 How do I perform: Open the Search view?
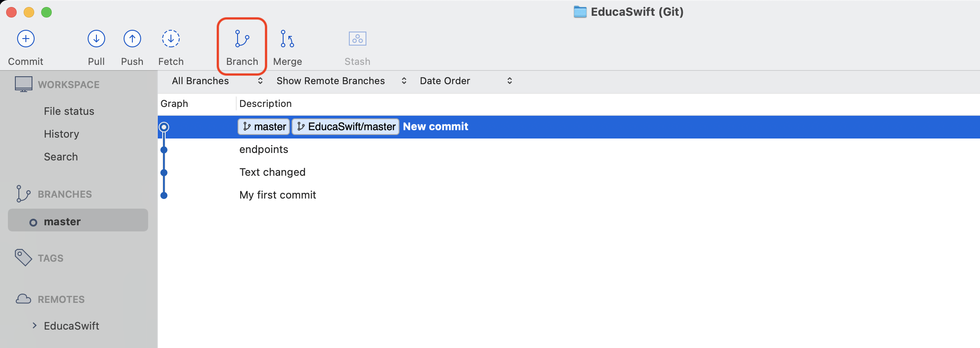(61, 157)
